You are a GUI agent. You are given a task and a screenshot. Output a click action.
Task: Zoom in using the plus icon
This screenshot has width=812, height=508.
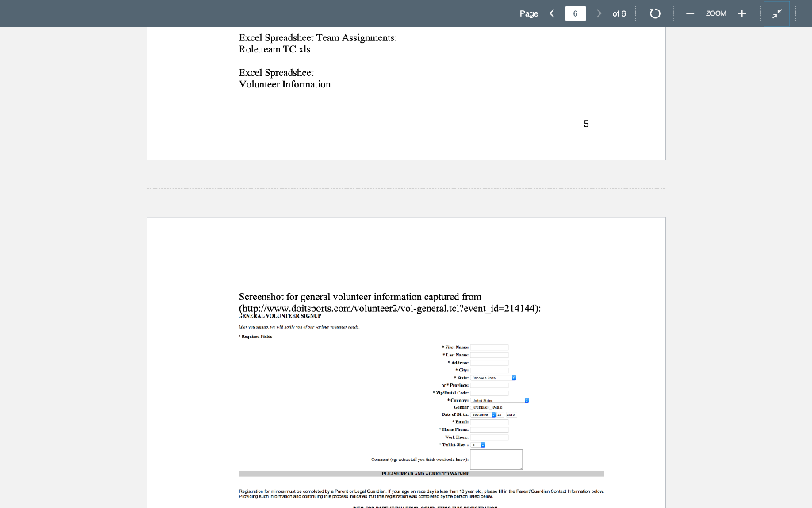pyautogui.click(x=741, y=13)
